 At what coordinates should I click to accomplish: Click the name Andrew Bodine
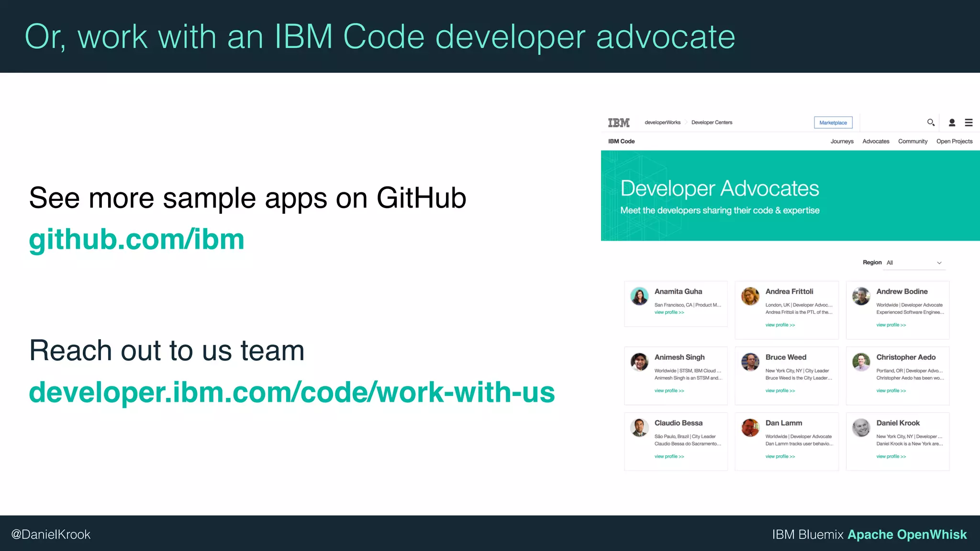tap(902, 291)
